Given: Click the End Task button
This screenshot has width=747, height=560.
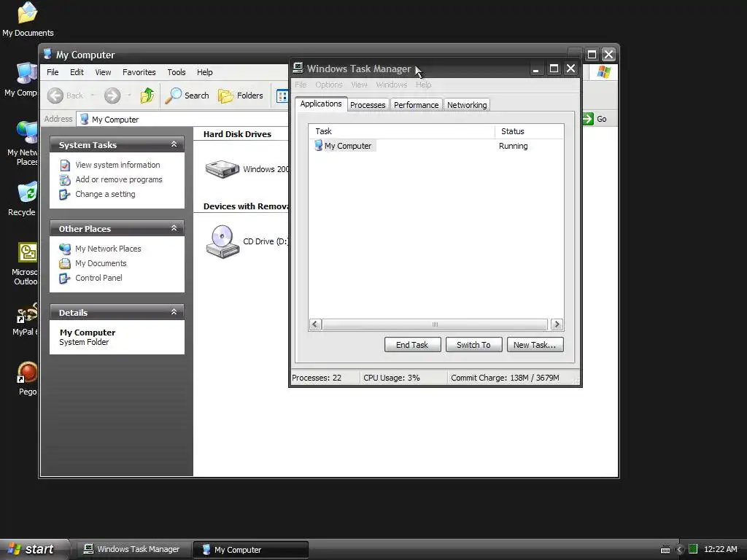Looking at the screenshot, I should (x=413, y=345).
